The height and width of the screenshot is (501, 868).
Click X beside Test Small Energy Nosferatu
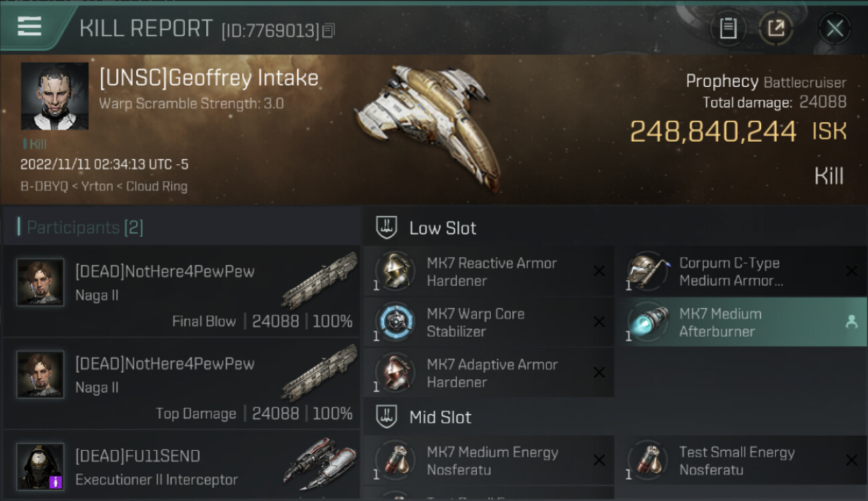851,460
